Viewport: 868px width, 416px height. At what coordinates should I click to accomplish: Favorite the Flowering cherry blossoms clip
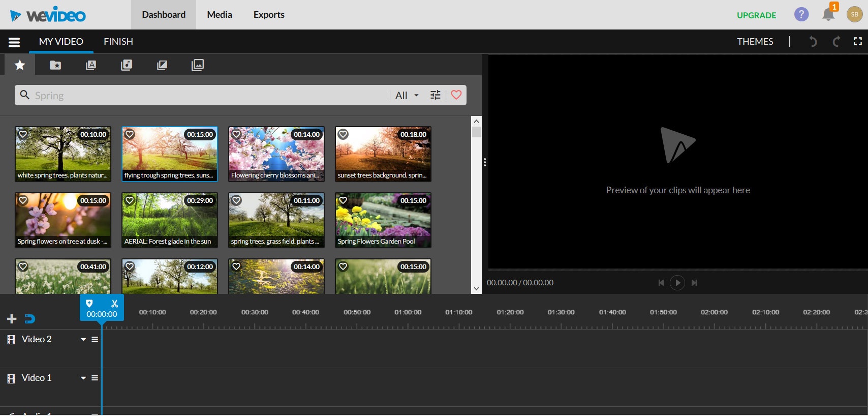tap(236, 134)
